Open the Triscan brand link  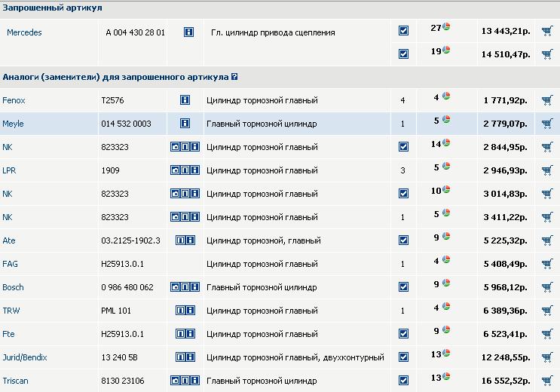click(x=15, y=381)
